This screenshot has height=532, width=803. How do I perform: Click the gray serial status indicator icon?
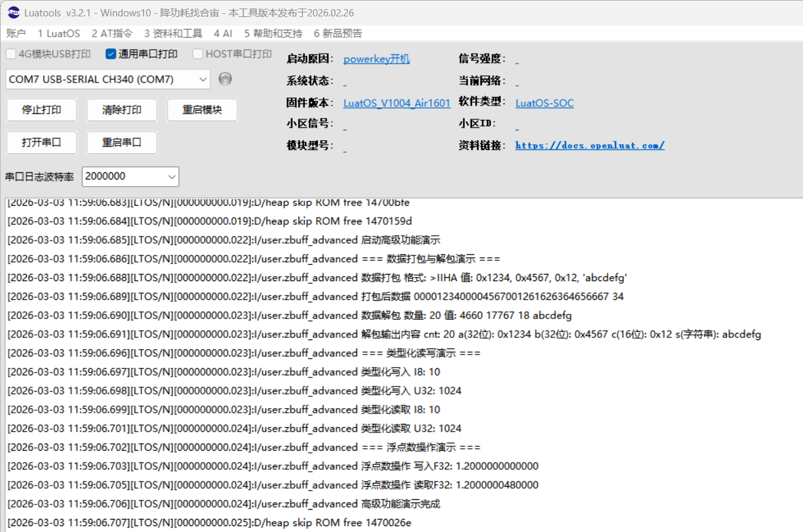[225, 79]
